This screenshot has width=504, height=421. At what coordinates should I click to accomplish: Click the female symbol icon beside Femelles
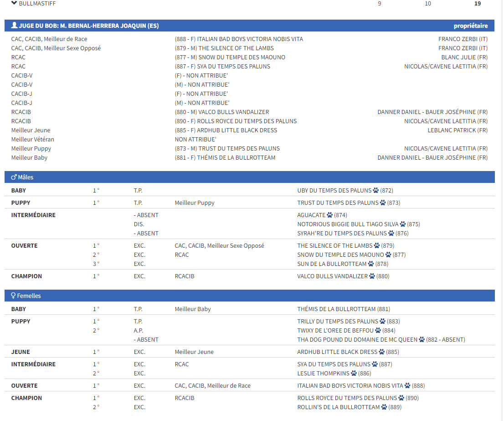pyautogui.click(x=13, y=296)
